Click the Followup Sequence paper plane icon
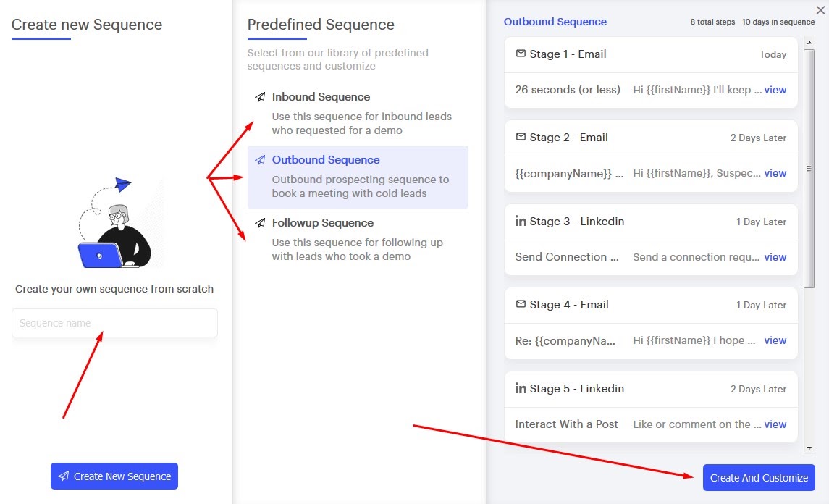This screenshot has width=829, height=504. tap(260, 222)
